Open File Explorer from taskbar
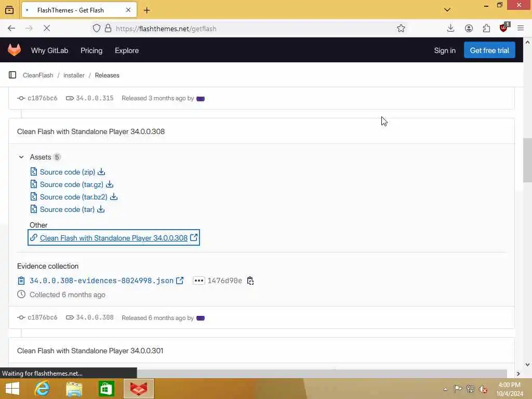The image size is (532, 399). point(74,389)
